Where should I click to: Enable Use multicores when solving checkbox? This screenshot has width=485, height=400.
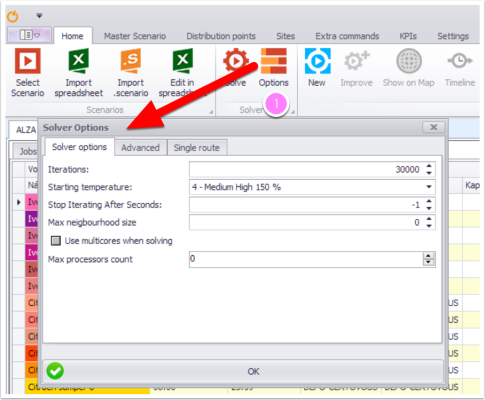tap(56, 241)
